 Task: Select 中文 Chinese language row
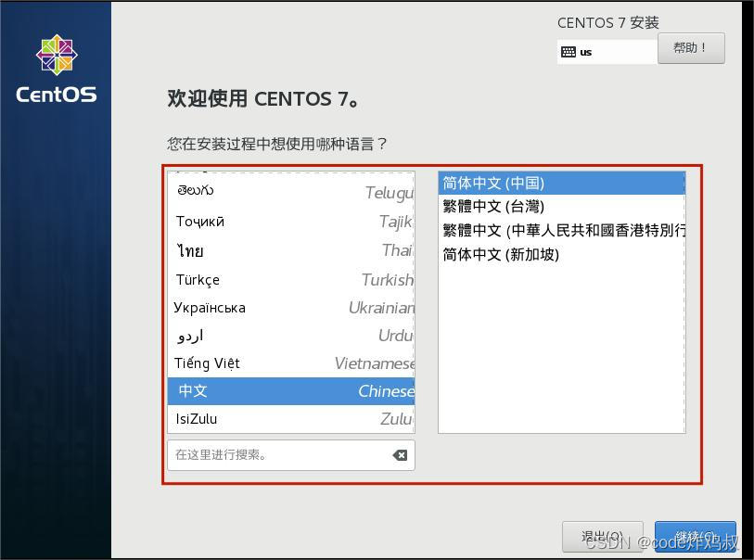pyautogui.click(x=291, y=391)
